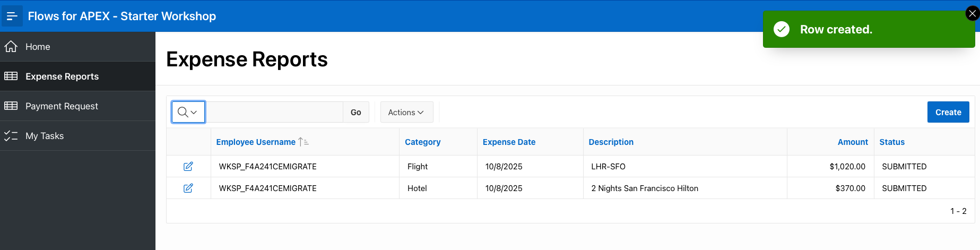Viewport: 980px width, 250px height.
Task: Click the Go search button
Action: tap(356, 112)
